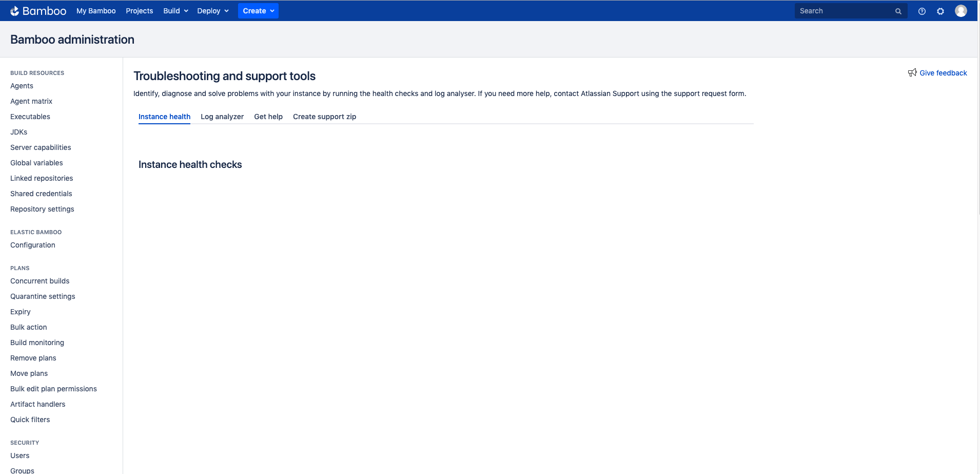Open Agent matrix in the sidebar

[31, 101]
